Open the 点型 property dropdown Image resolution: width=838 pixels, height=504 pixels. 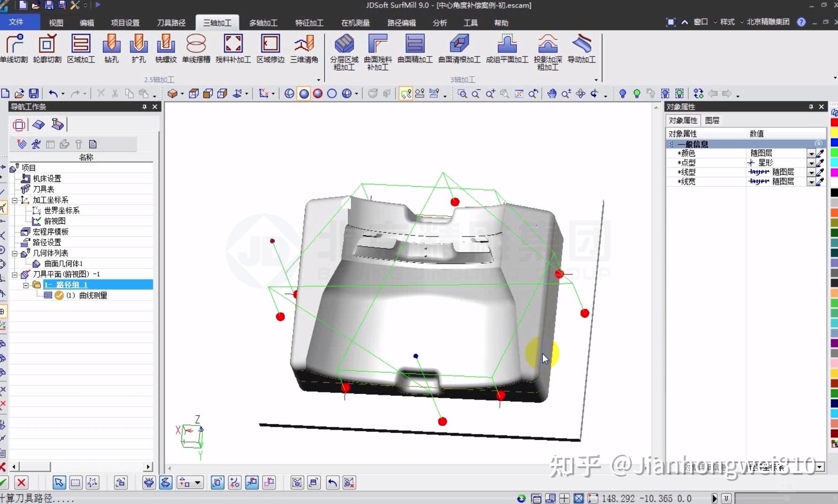[x=811, y=163]
